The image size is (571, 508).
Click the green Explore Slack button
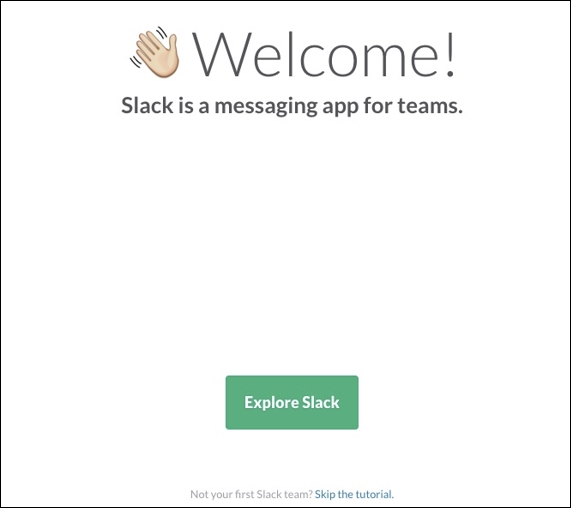(292, 402)
